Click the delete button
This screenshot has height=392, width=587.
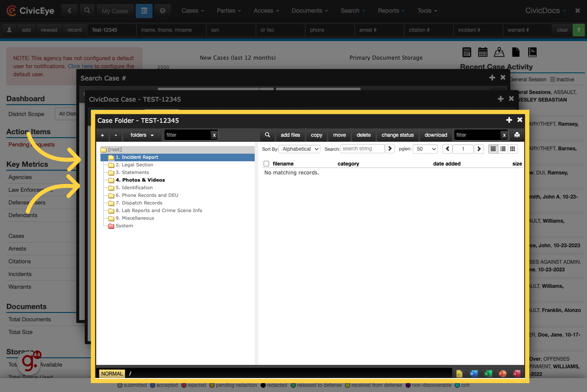[364, 135]
